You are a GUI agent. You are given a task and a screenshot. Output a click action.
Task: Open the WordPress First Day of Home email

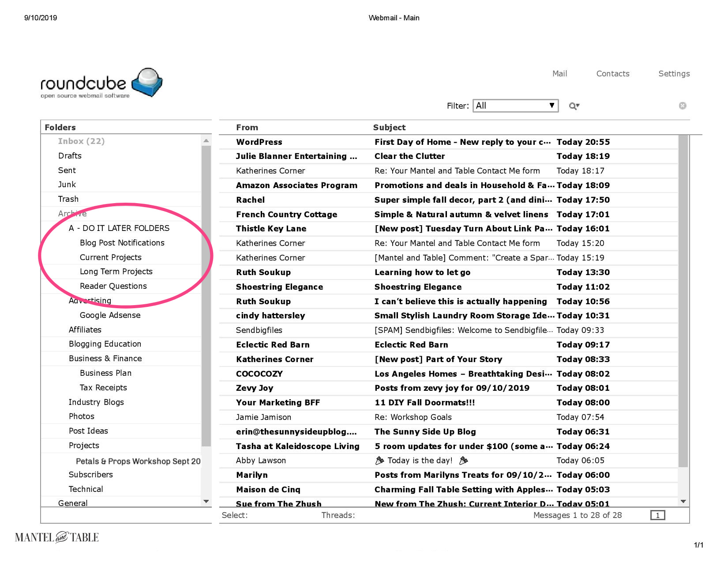tap(448, 142)
